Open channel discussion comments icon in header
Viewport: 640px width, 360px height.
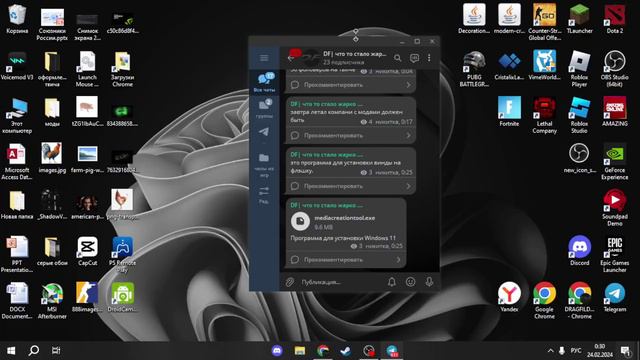pos(414,58)
